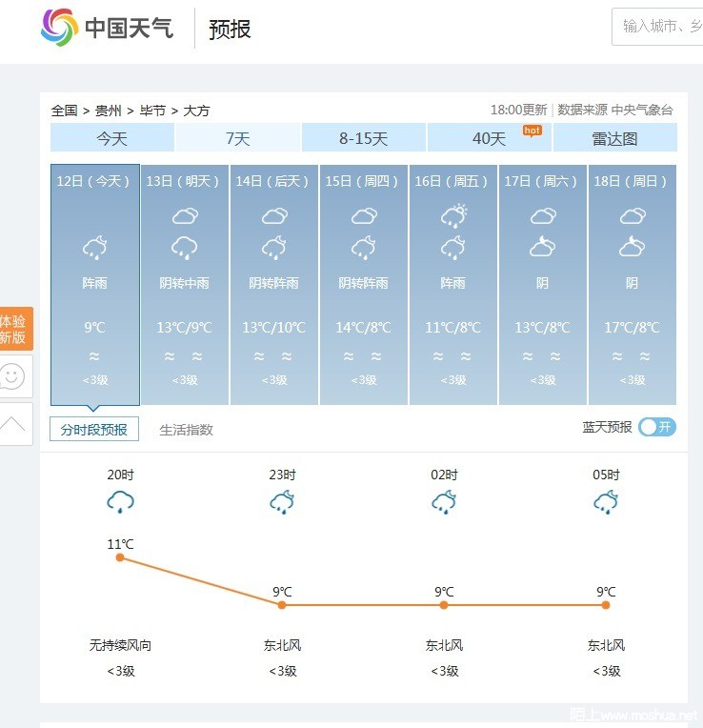Click the 16日 daytime sun-shower icon

click(453, 215)
